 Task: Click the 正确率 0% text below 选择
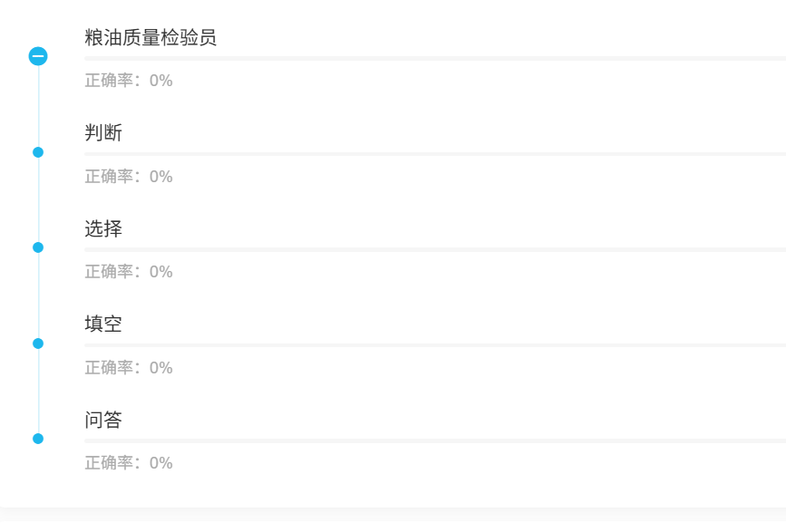click(129, 272)
